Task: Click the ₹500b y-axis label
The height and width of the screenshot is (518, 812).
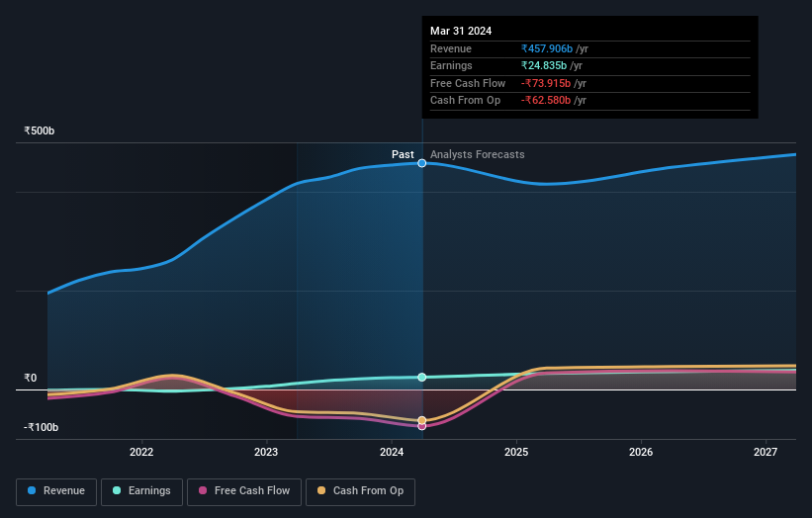Action: 39,130
